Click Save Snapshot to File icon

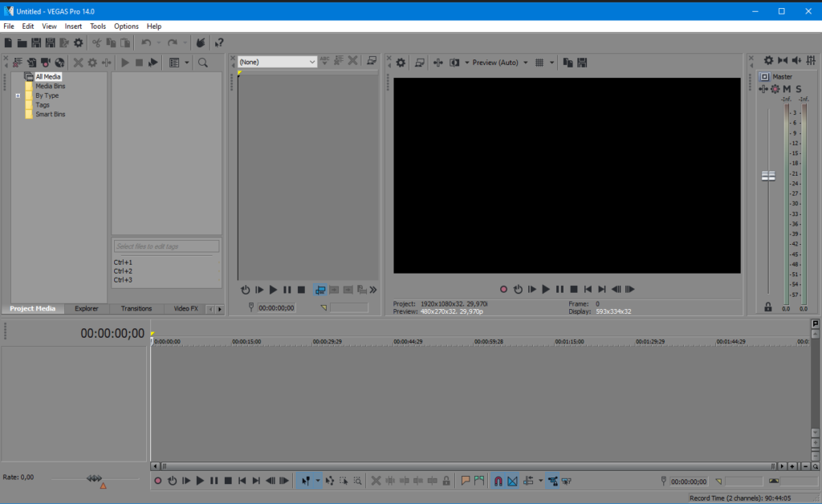(582, 63)
